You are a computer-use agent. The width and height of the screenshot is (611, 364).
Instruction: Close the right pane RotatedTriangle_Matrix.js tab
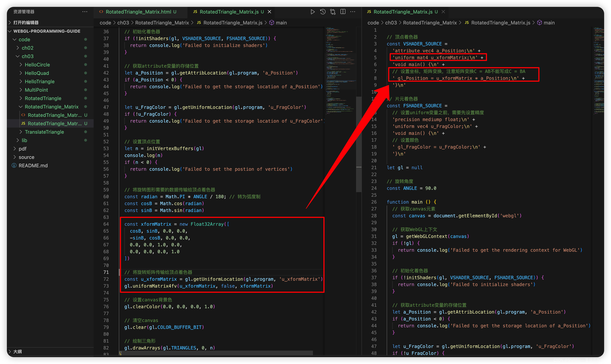(443, 12)
